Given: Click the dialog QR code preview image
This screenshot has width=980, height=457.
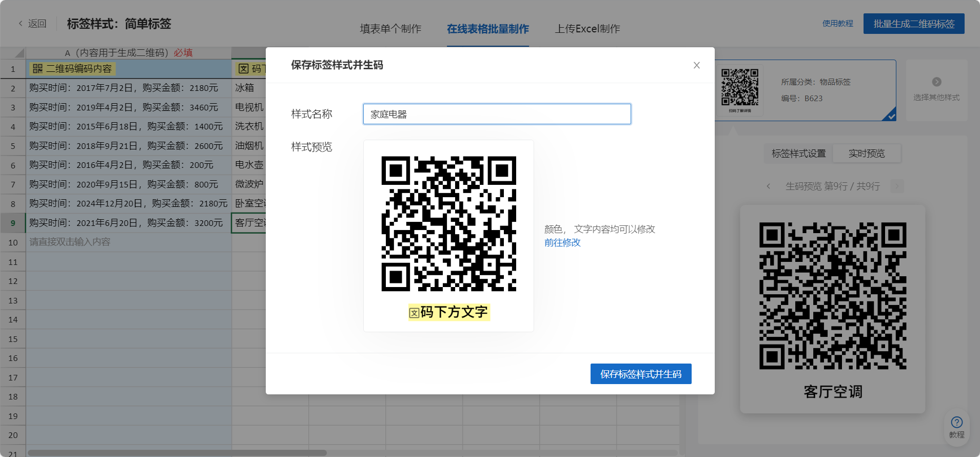Looking at the screenshot, I should (448, 224).
